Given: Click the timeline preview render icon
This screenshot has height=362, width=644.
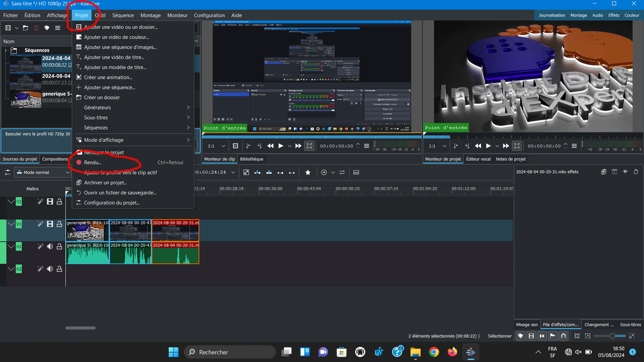Looking at the screenshot, I should pyautogui.click(x=324, y=172).
